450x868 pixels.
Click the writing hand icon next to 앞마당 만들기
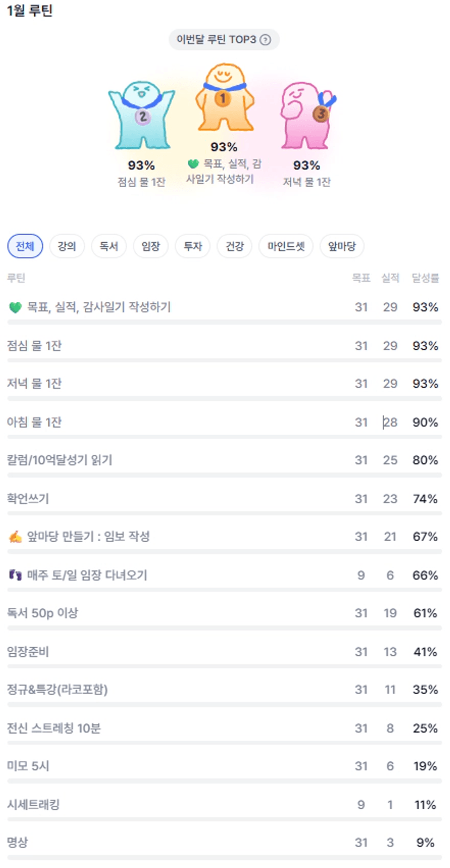pos(15,537)
